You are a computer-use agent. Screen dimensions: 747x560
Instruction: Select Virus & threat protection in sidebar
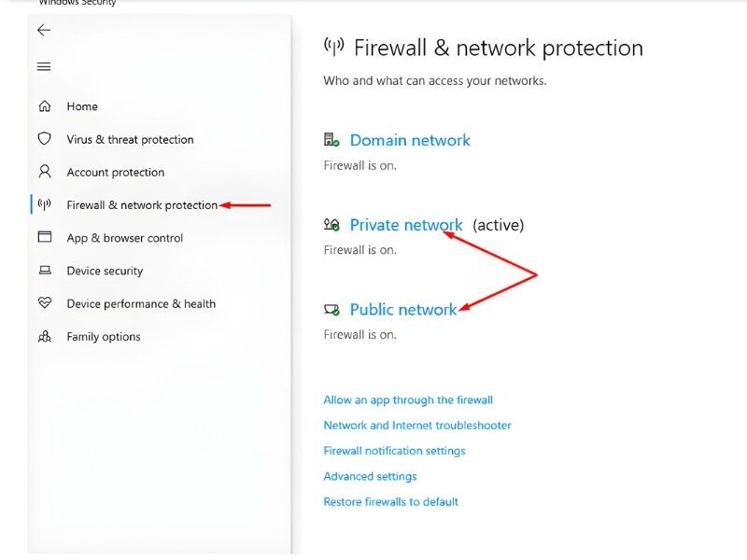pos(130,139)
